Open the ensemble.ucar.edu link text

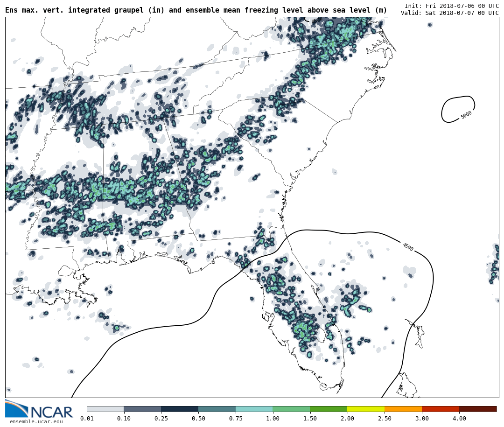coord(36,422)
